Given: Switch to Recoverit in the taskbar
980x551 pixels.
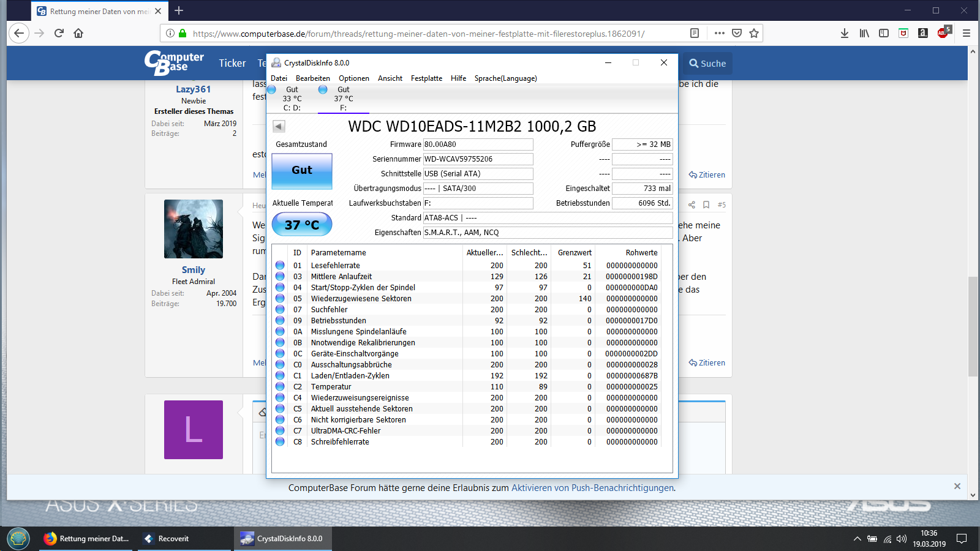Looking at the screenshot, I should pyautogui.click(x=184, y=539).
